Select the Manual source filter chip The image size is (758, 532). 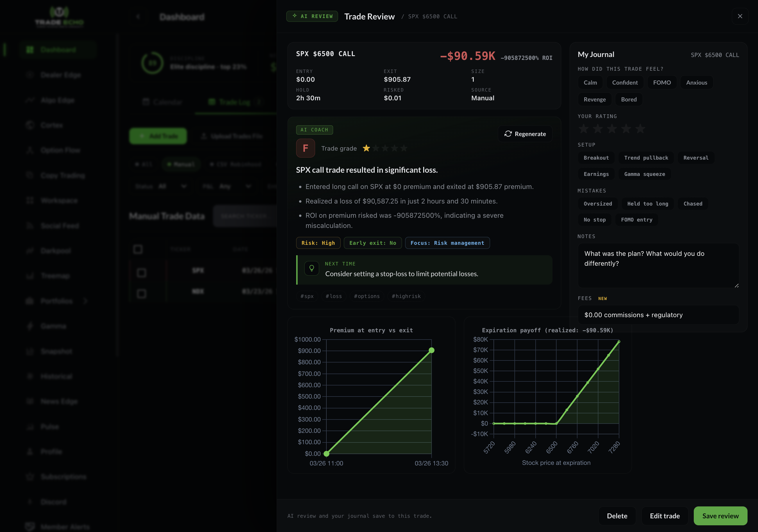pos(181,164)
